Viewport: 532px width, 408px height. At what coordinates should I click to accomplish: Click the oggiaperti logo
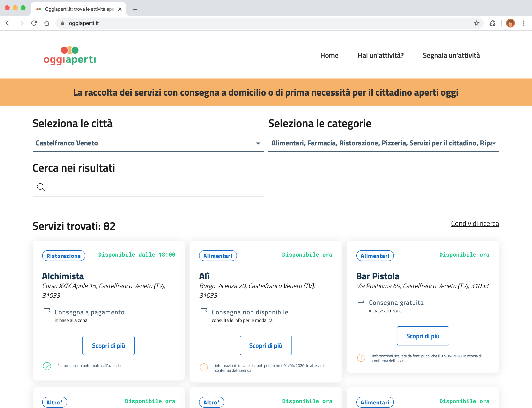70,56
